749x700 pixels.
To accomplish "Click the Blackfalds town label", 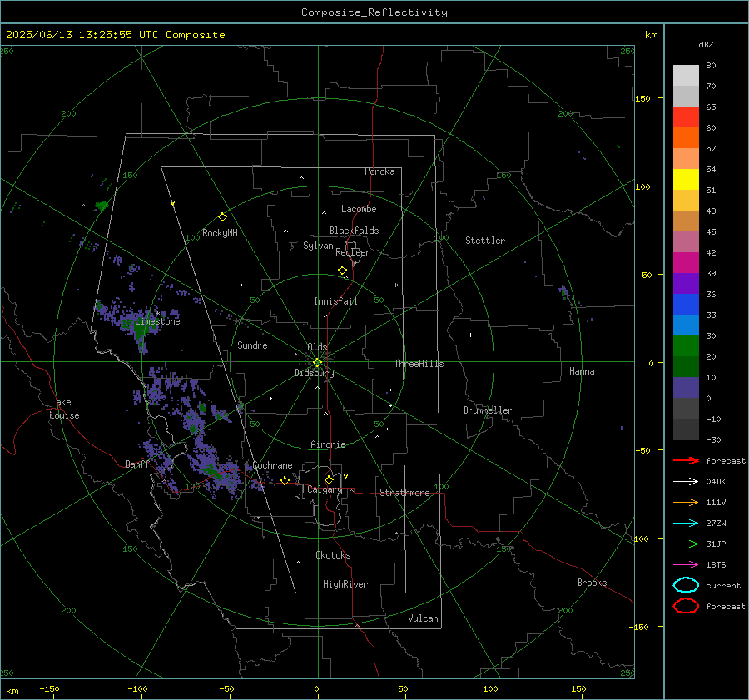I will (x=354, y=231).
